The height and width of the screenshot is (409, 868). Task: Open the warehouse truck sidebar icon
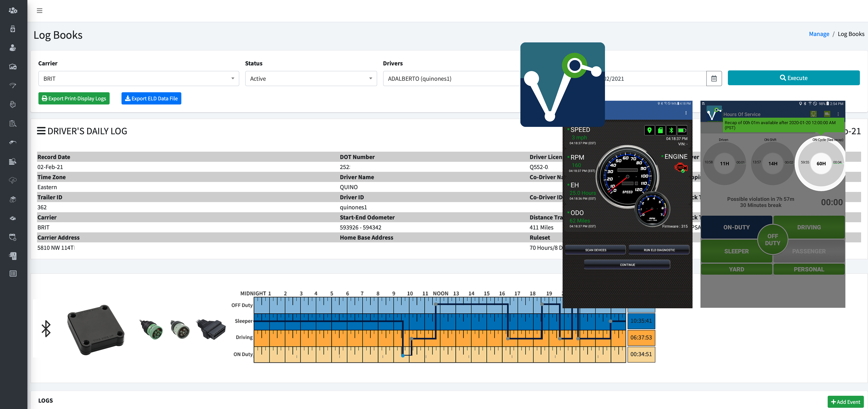pos(13,67)
